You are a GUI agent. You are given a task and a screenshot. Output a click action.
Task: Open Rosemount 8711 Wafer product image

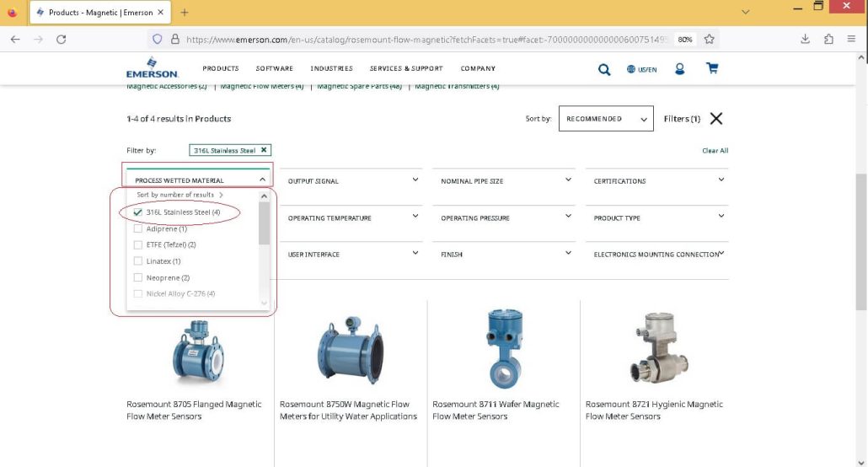click(x=504, y=349)
